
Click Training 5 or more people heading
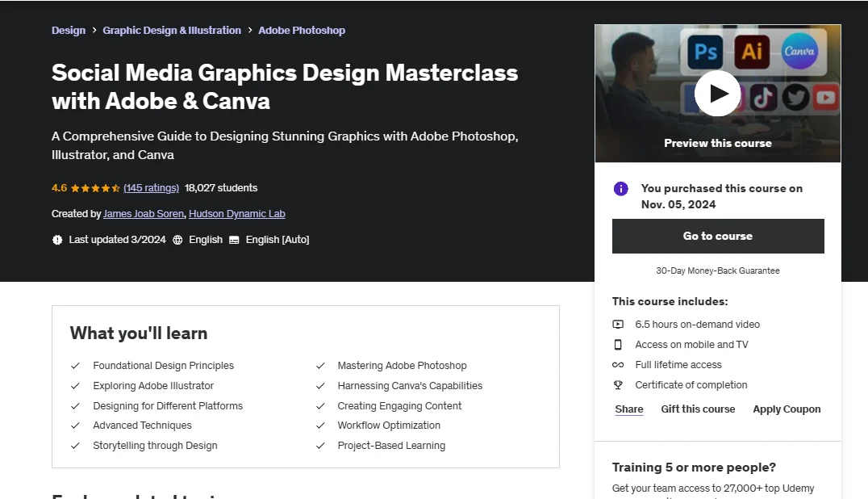(694, 468)
